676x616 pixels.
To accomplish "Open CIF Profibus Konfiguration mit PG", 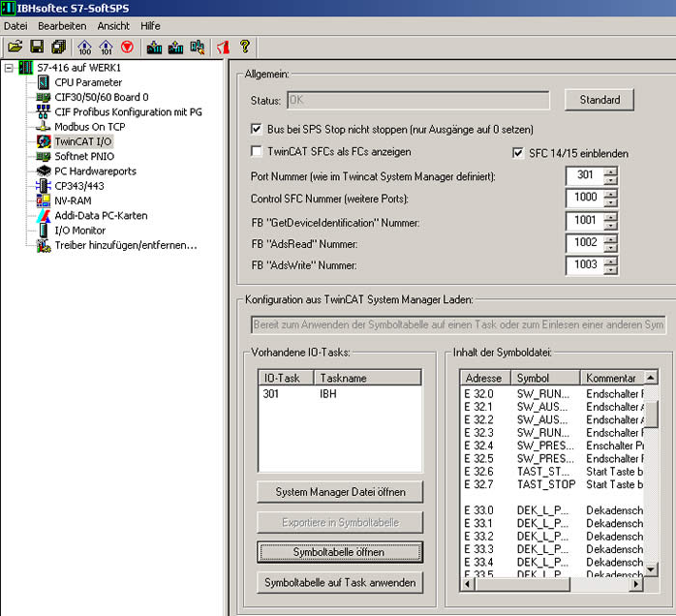I will tap(128, 112).
